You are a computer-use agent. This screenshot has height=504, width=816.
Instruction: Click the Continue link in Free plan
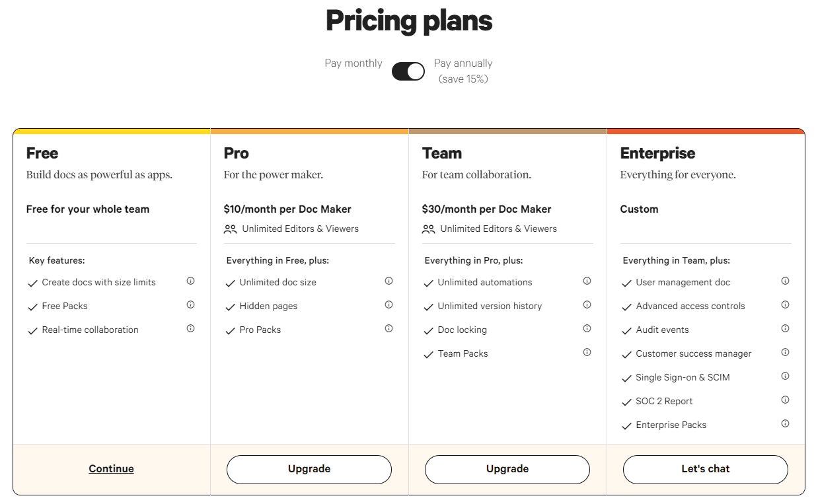[111, 469]
